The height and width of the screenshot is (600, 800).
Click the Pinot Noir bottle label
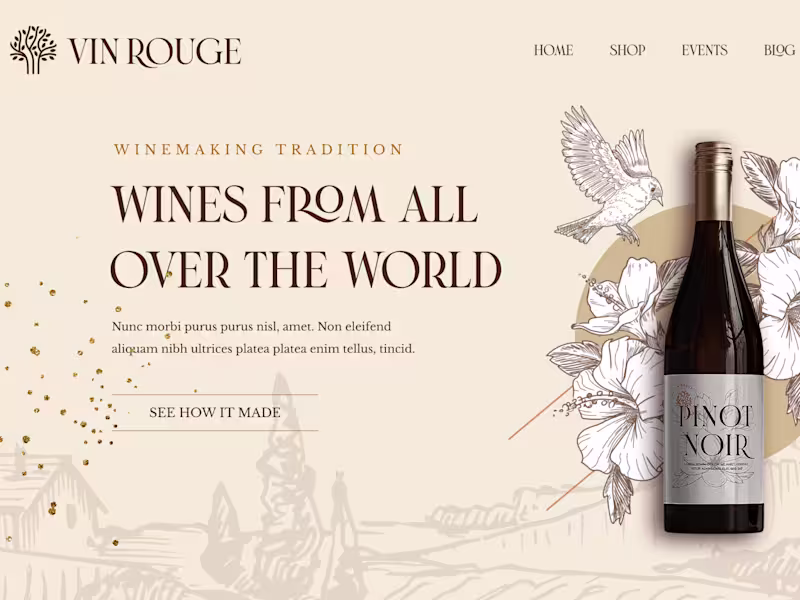[x=714, y=439]
